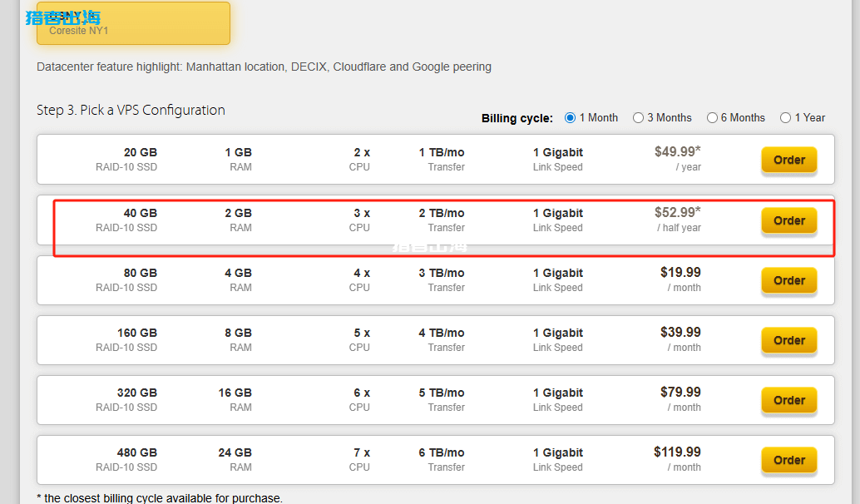Image resolution: width=860 pixels, height=504 pixels.
Task: Click the closest billing cycle footnote
Action: click(160, 498)
